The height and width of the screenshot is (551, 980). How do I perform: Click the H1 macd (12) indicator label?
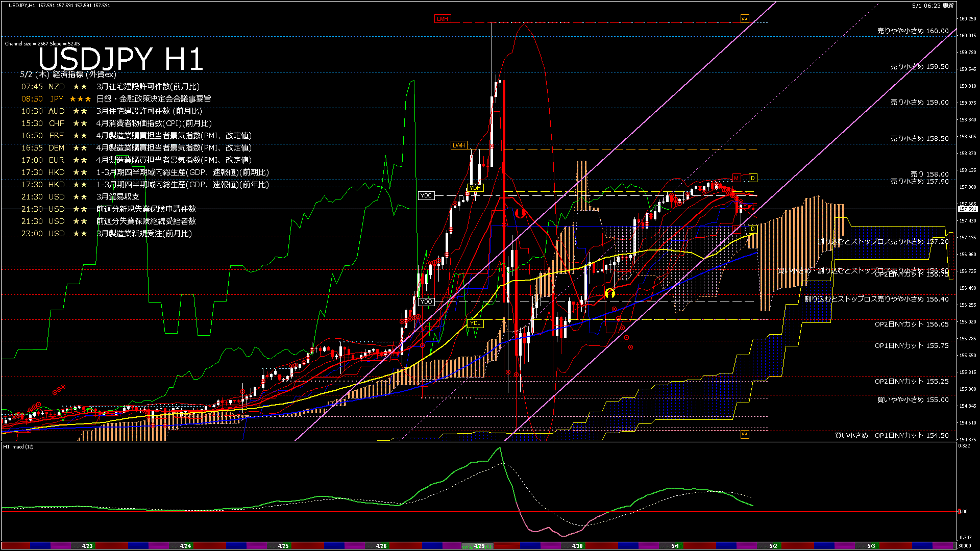coord(18,446)
